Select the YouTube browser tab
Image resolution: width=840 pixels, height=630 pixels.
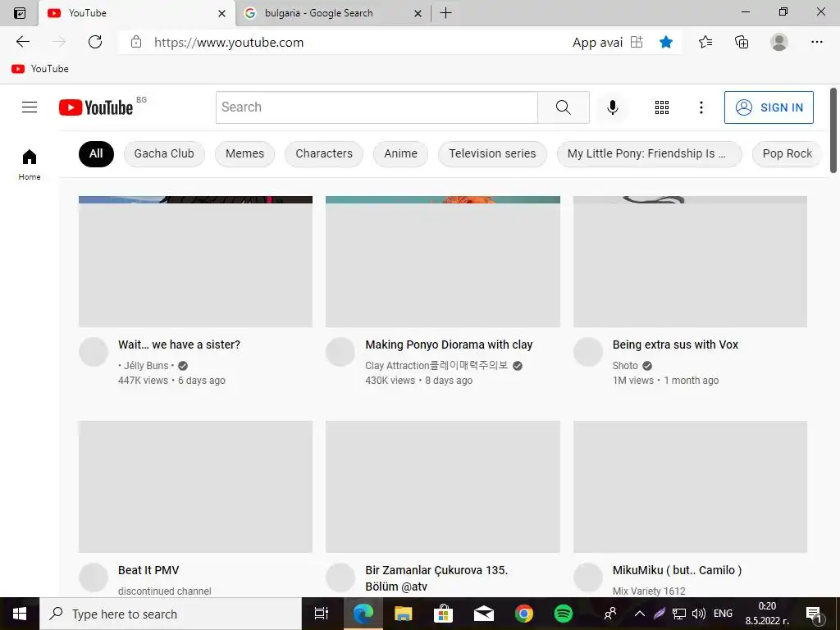click(x=137, y=13)
